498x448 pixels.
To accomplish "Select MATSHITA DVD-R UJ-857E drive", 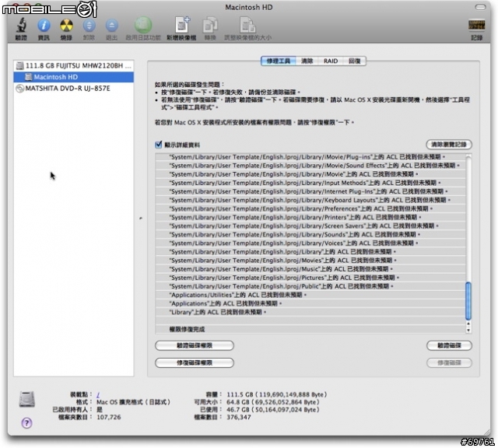I will [x=74, y=88].
